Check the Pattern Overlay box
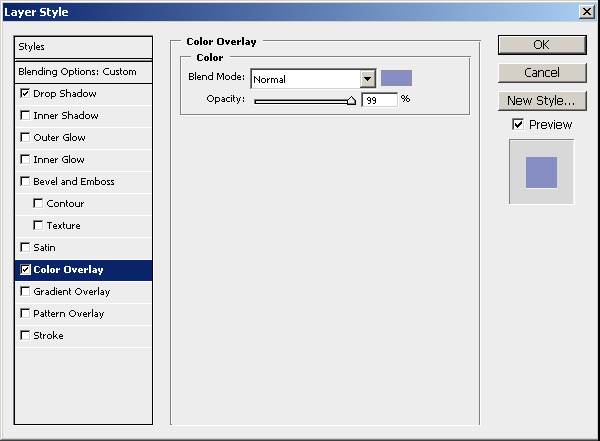600x441 pixels. pos(25,314)
